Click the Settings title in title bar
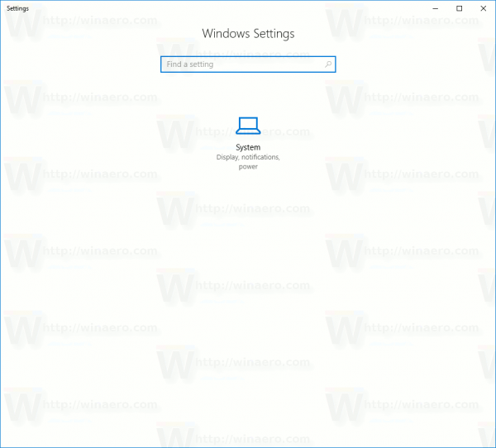The image size is (496, 448). (17, 8)
